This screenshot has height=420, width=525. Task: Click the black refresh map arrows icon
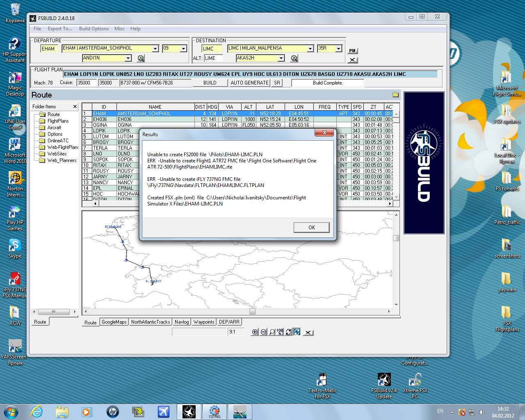[x=288, y=332]
